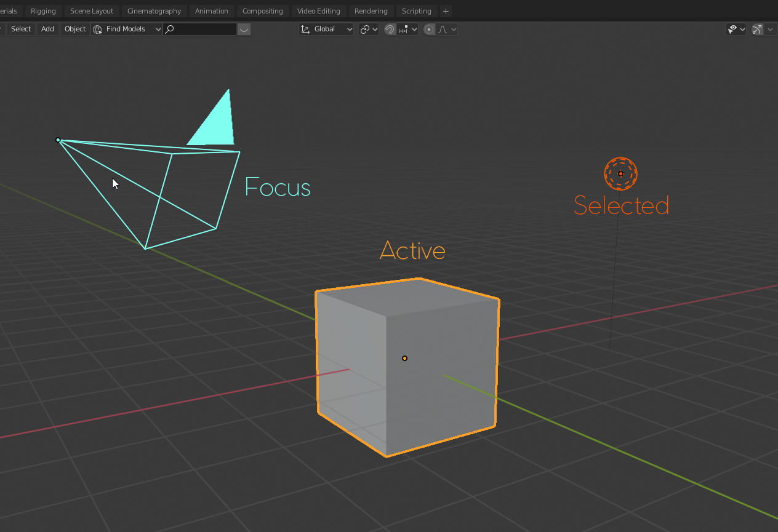778x532 pixels.
Task: Click the model search input field
Action: [x=200, y=29]
